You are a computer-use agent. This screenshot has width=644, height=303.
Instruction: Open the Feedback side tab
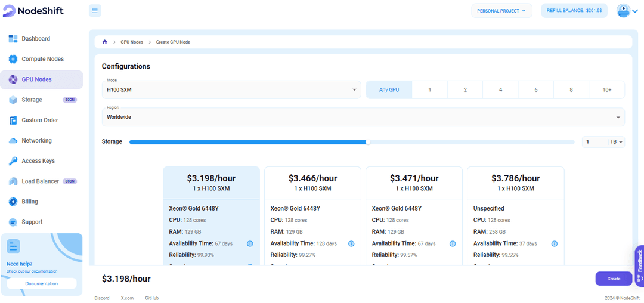(x=639, y=265)
